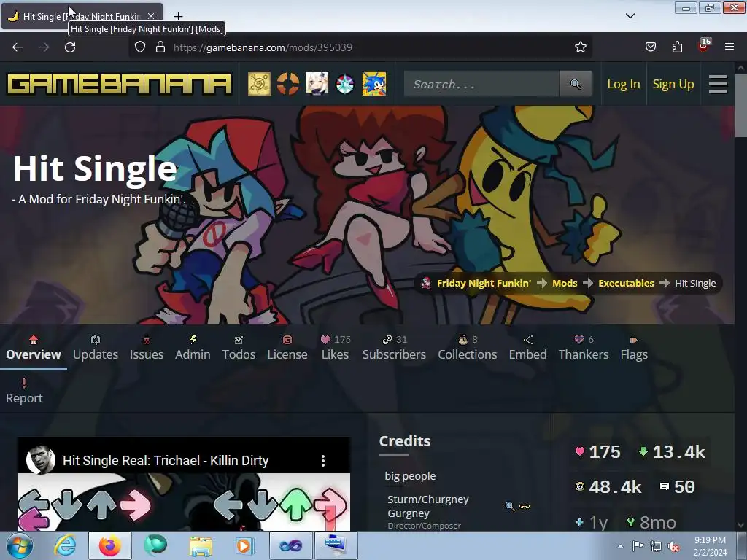747x560 pixels.
Task: Click the address bar URL
Action: click(x=263, y=47)
